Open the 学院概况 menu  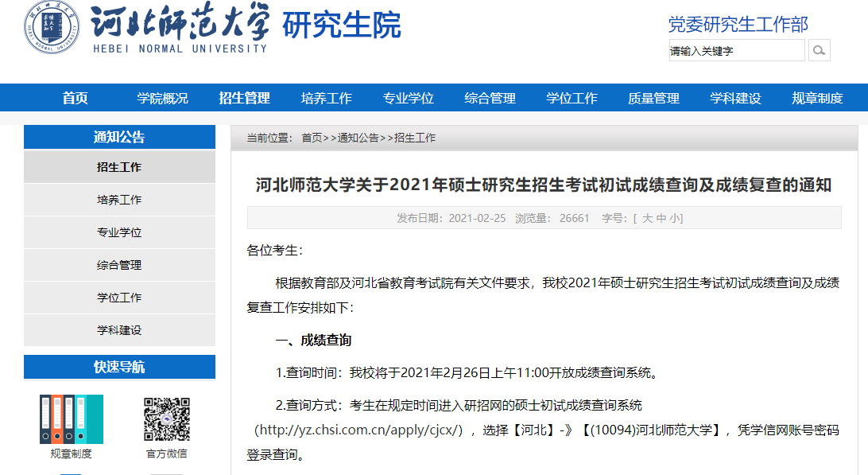click(x=162, y=98)
